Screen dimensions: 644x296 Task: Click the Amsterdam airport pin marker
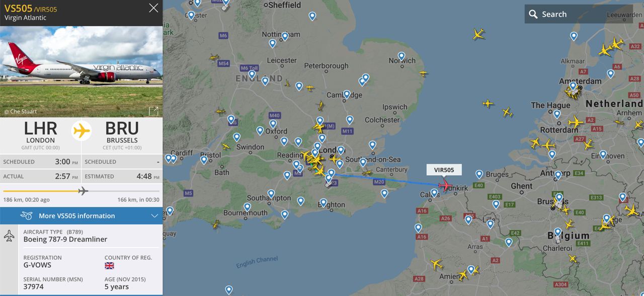(x=573, y=86)
